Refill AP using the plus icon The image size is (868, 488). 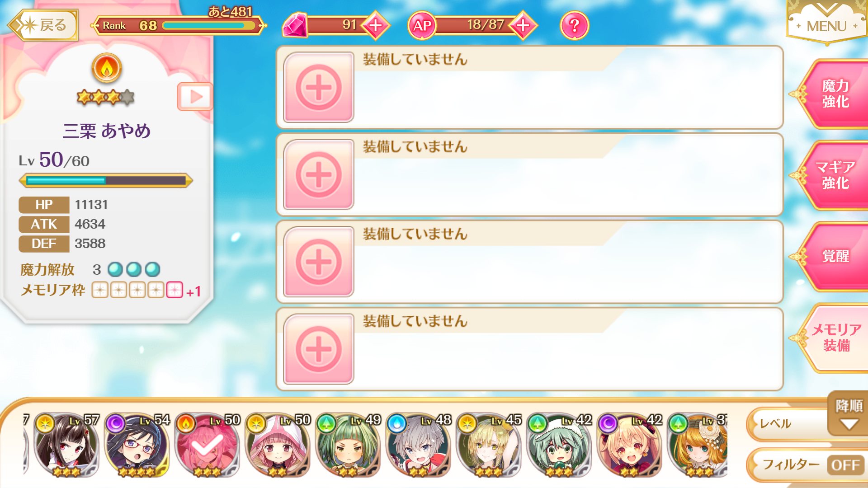(x=523, y=25)
